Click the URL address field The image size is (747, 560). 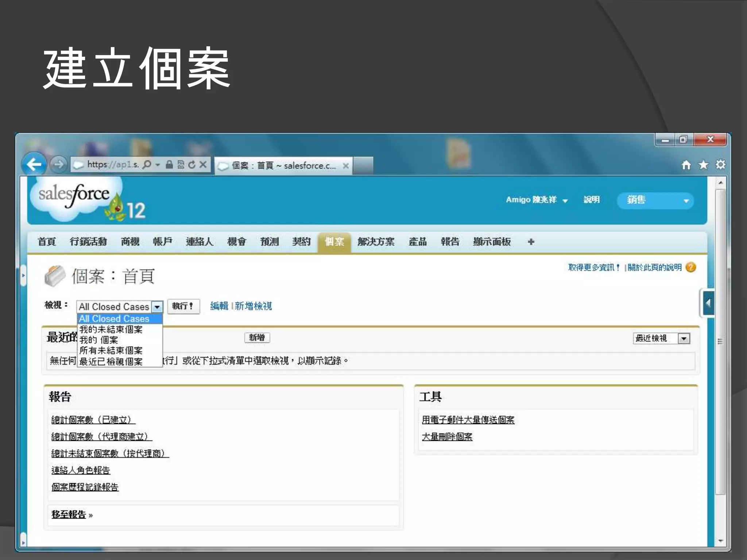click(x=112, y=165)
